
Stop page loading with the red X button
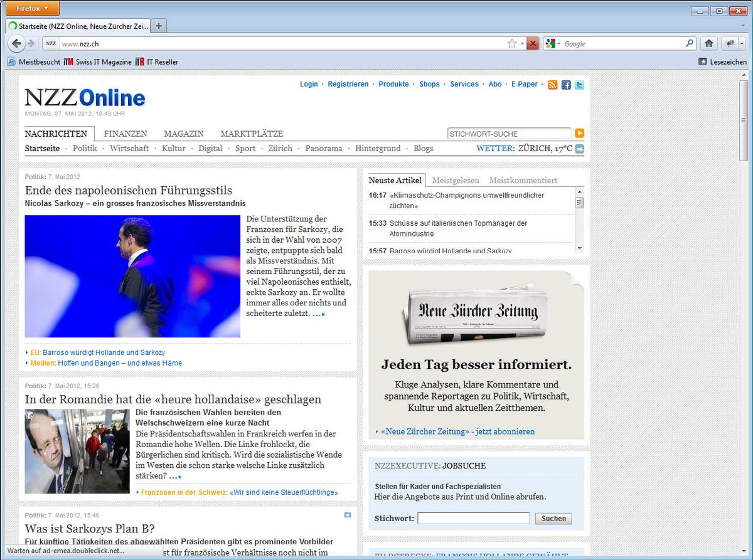pyautogui.click(x=532, y=43)
